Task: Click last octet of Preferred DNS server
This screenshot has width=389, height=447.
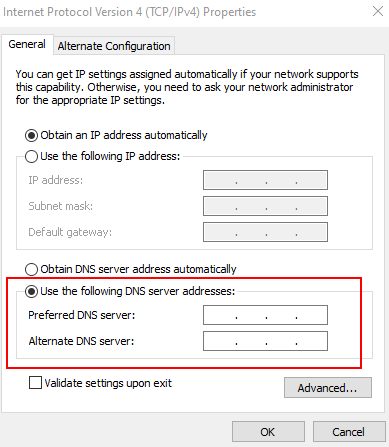Action: coord(311,315)
